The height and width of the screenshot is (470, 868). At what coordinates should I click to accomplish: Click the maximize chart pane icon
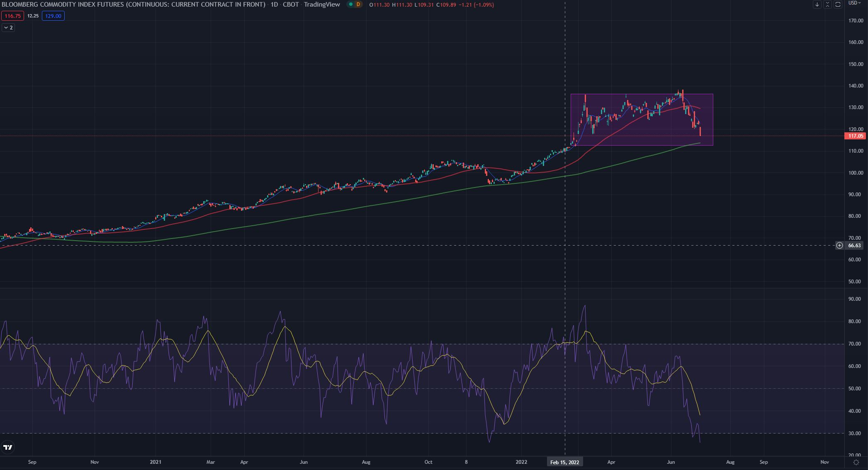tap(838, 5)
